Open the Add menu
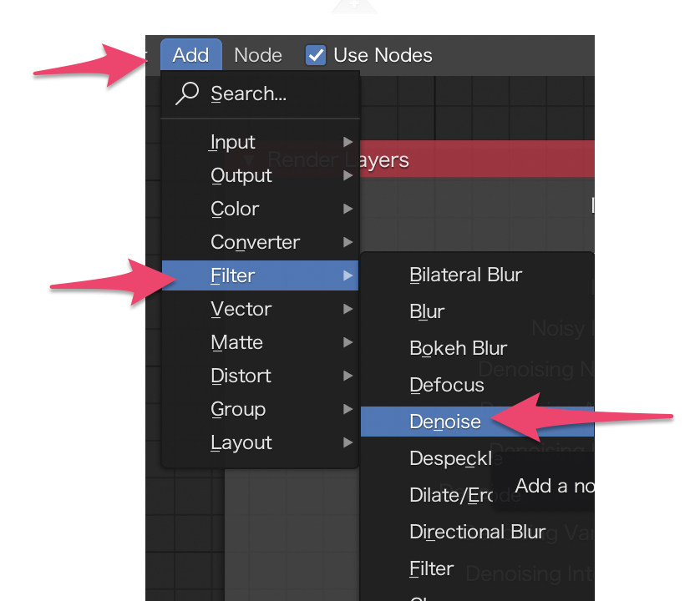 (191, 55)
